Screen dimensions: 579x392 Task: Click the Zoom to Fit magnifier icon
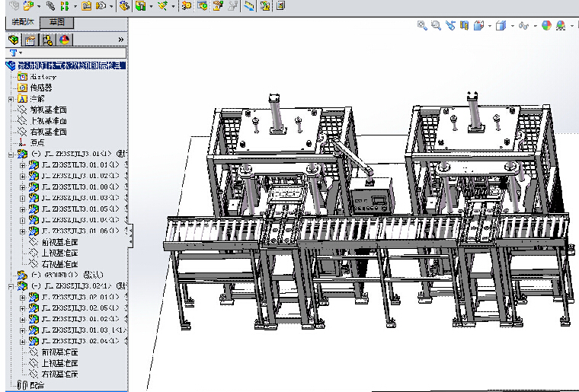tap(422, 25)
